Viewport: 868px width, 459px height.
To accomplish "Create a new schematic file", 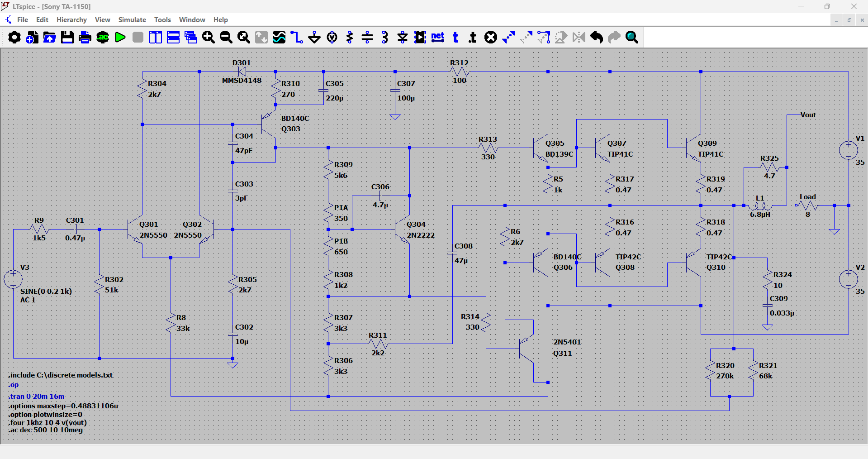I will click(x=32, y=37).
